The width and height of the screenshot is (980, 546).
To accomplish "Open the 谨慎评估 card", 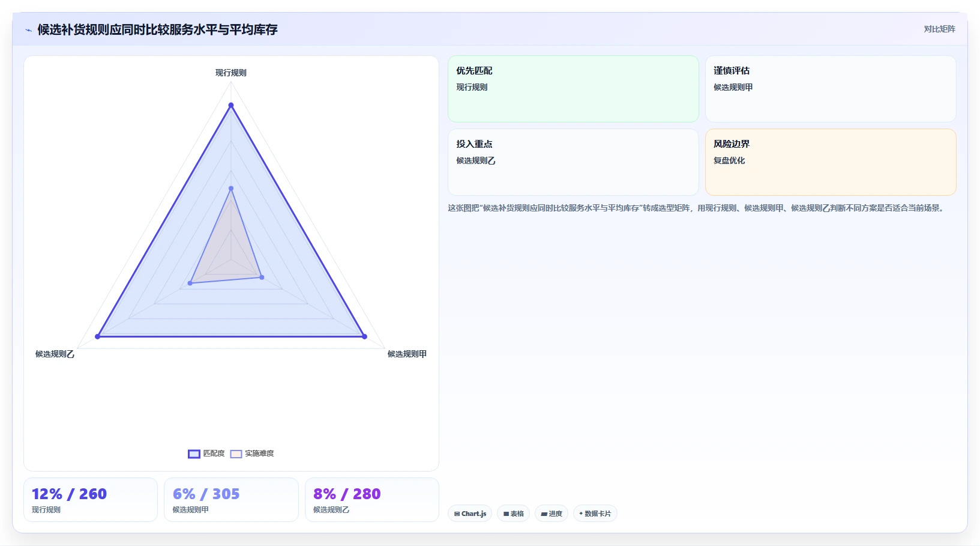I will pos(831,89).
